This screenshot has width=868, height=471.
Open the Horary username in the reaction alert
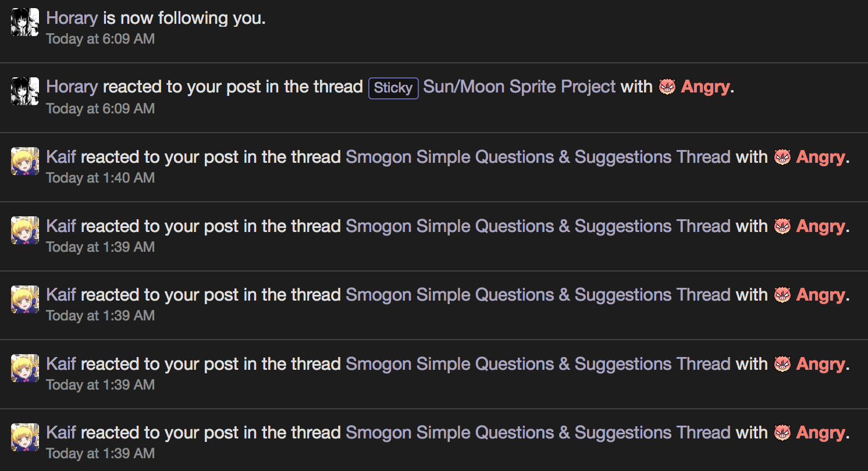[72, 87]
